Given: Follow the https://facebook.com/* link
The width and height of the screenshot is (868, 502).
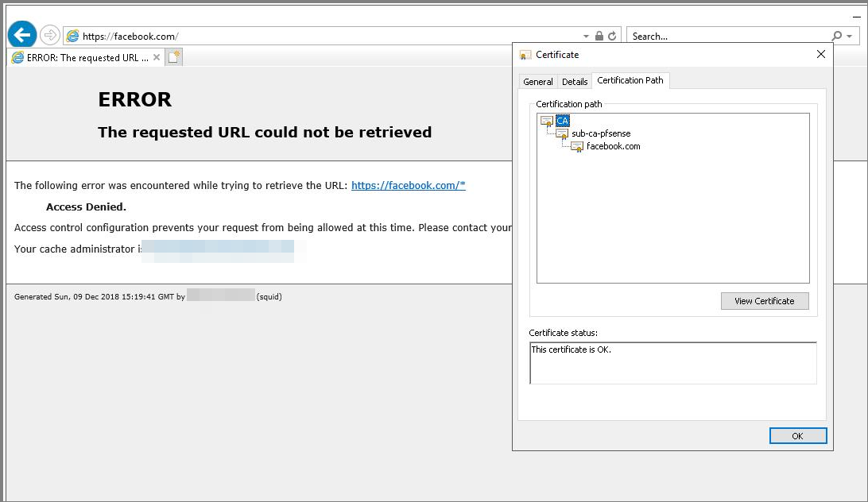Looking at the screenshot, I should (x=409, y=185).
